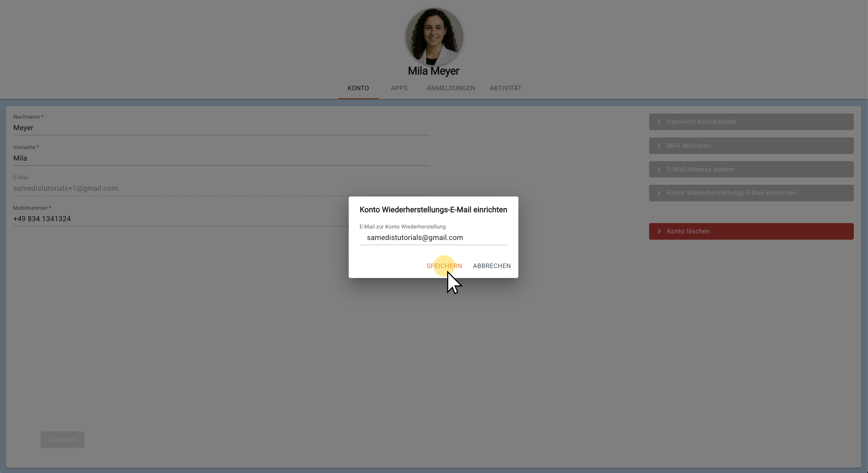Click the red Konto löschen button
Screen dimensions: 868x473
pos(751,231)
